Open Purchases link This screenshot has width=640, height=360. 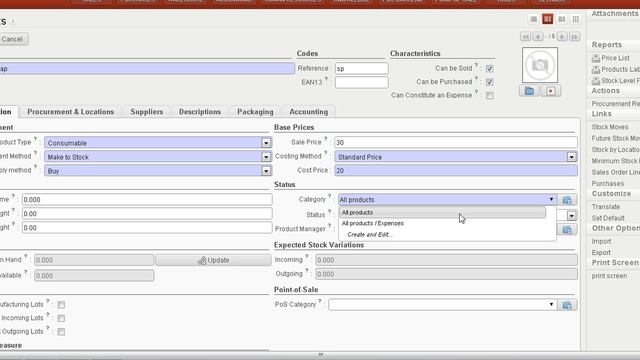pyautogui.click(x=608, y=184)
